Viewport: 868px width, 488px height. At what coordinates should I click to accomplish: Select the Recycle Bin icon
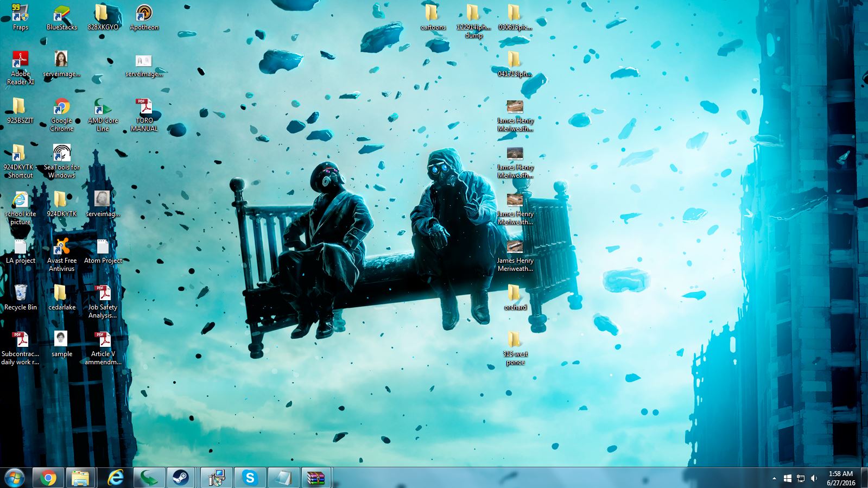pyautogui.click(x=20, y=298)
